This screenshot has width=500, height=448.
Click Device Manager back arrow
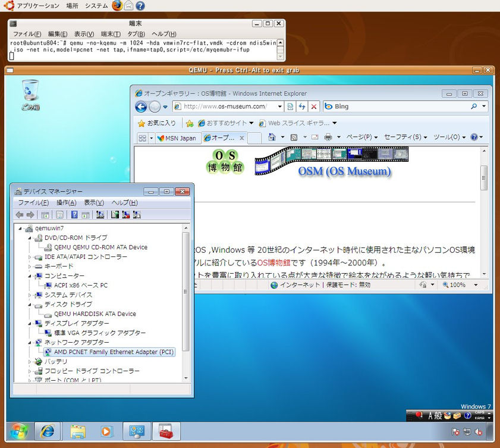point(20,215)
